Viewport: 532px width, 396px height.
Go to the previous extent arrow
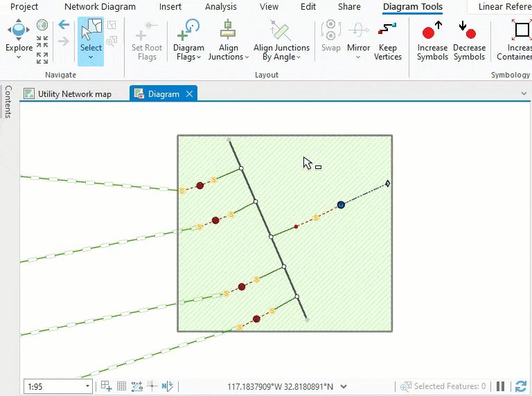pos(64,25)
